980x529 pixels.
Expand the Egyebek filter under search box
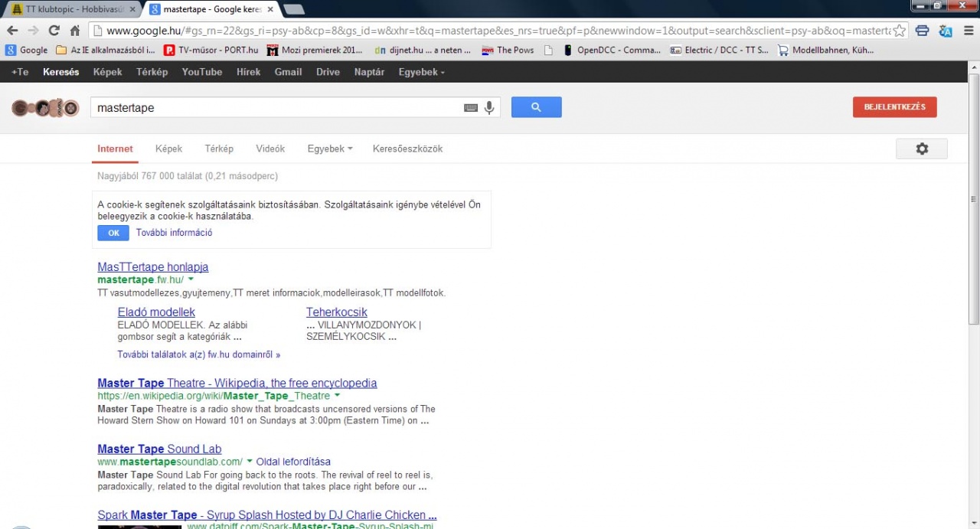(x=329, y=149)
